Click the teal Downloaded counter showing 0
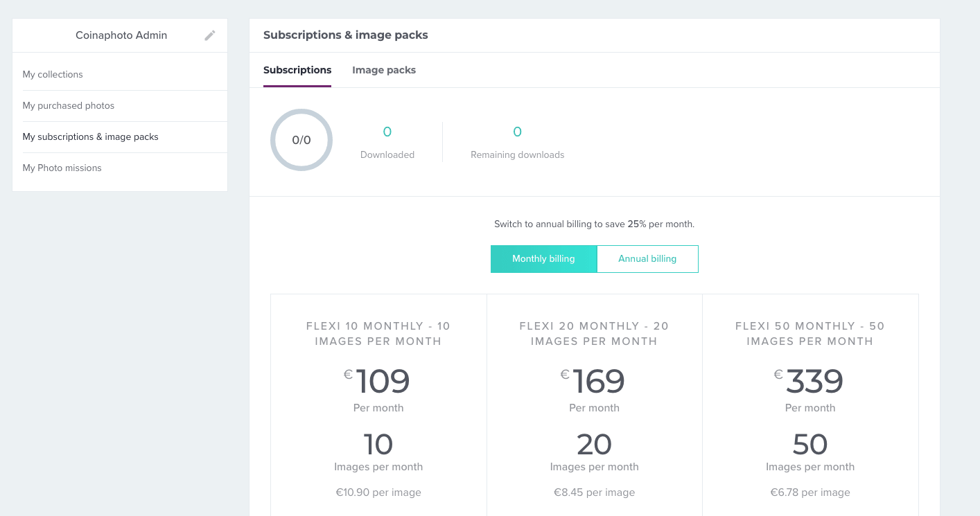Image resolution: width=980 pixels, height=516 pixels. (x=387, y=132)
